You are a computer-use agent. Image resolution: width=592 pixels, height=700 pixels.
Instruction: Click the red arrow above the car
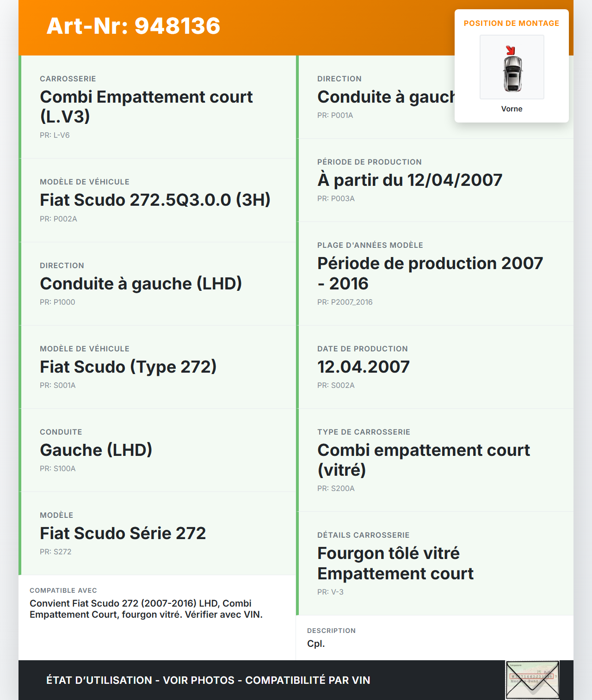[510, 50]
